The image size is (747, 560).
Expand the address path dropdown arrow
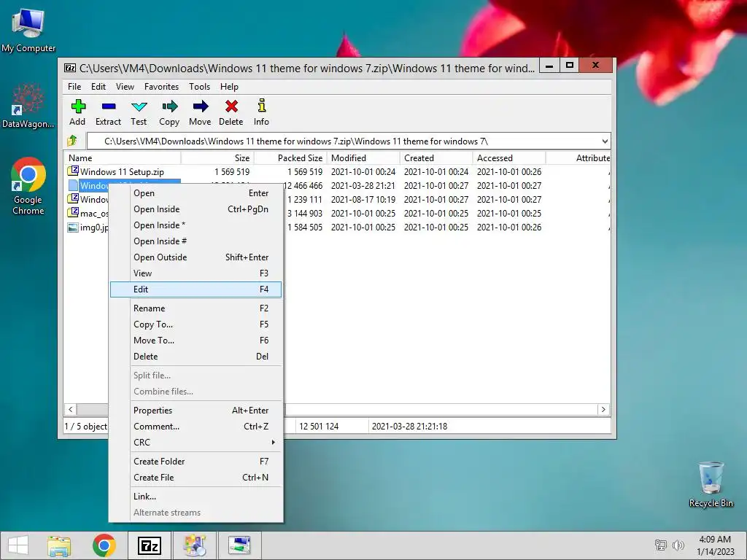[x=605, y=141]
